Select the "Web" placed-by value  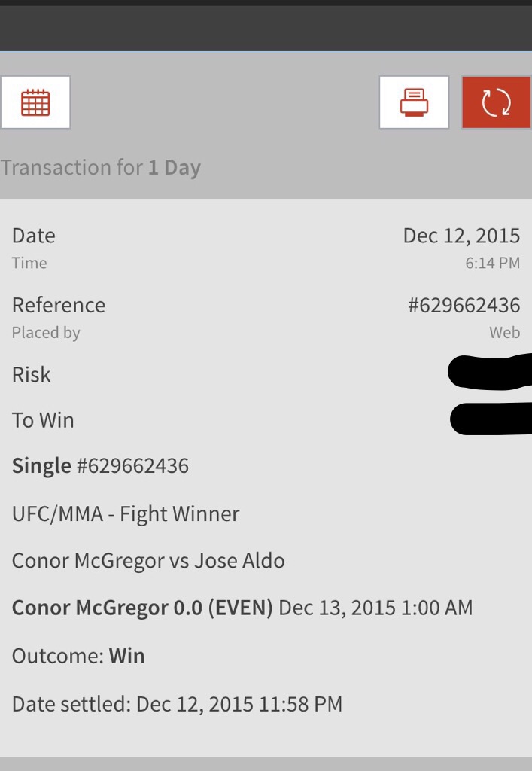click(x=504, y=332)
